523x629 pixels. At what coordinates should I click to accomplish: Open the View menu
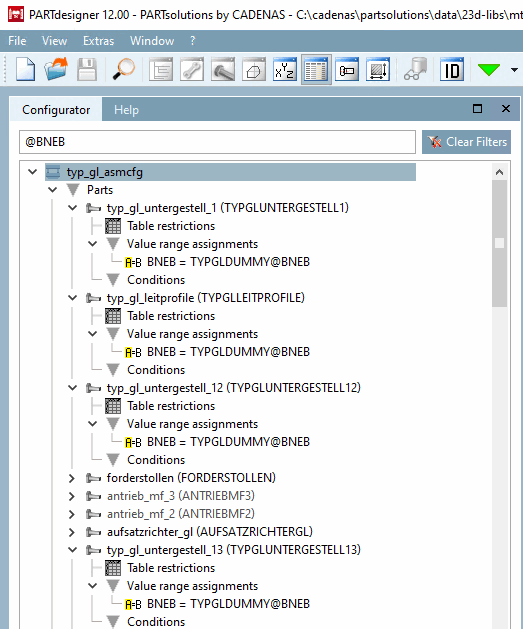click(54, 41)
